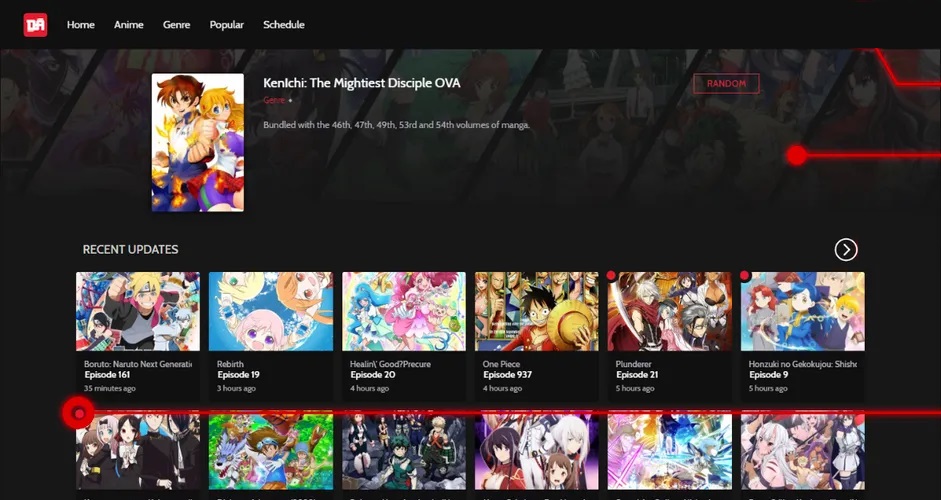This screenshot has width=941, height=500.
Task: Open KenIchi: The Mightiest Disciple OVA title
Action: (362, 83)
